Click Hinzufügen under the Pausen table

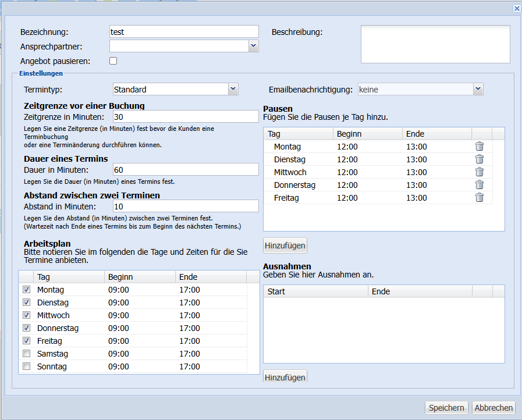coord(285,245)
